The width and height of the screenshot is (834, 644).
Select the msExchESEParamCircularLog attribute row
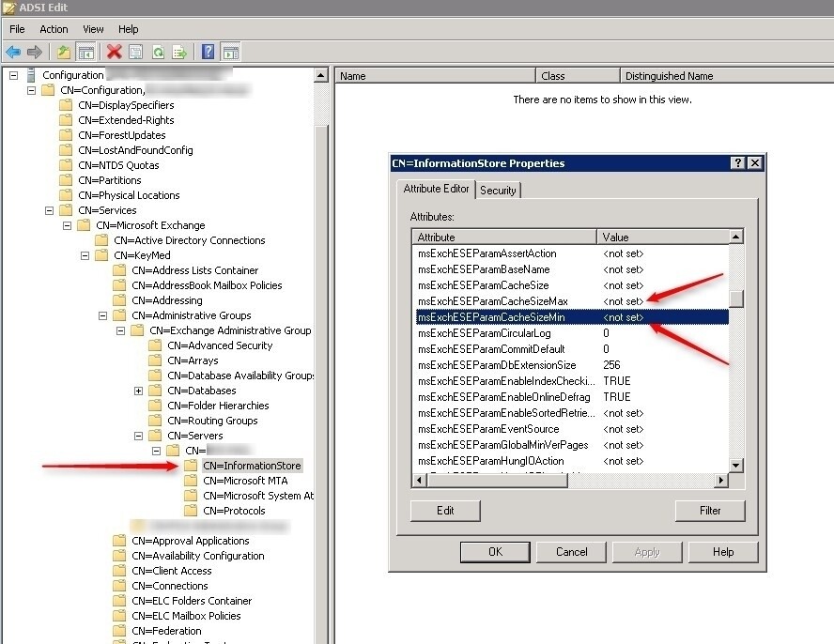tap(479, 333)
